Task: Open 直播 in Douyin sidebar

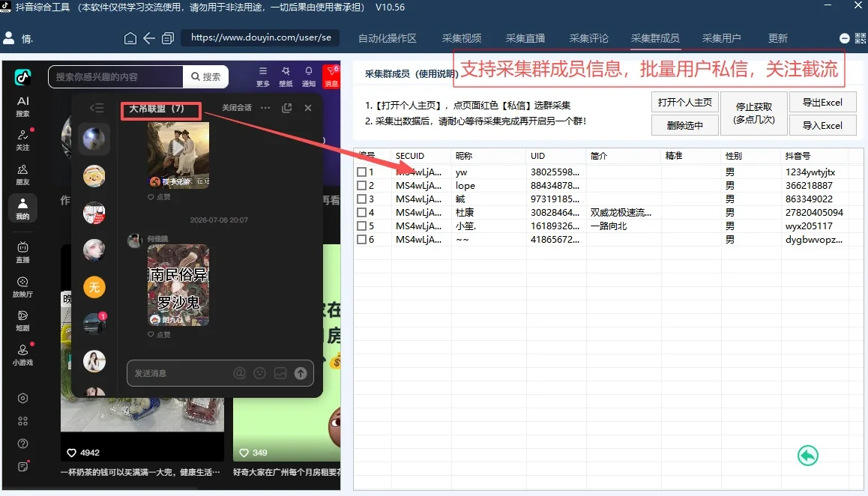Action: point(22,252)
